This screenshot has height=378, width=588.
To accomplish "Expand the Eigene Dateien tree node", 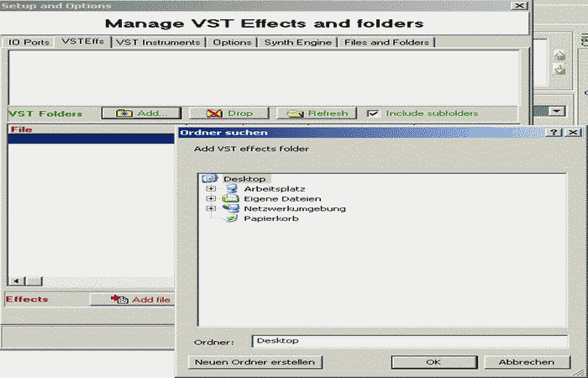I will pyautogui.click(x=210, y=199).
